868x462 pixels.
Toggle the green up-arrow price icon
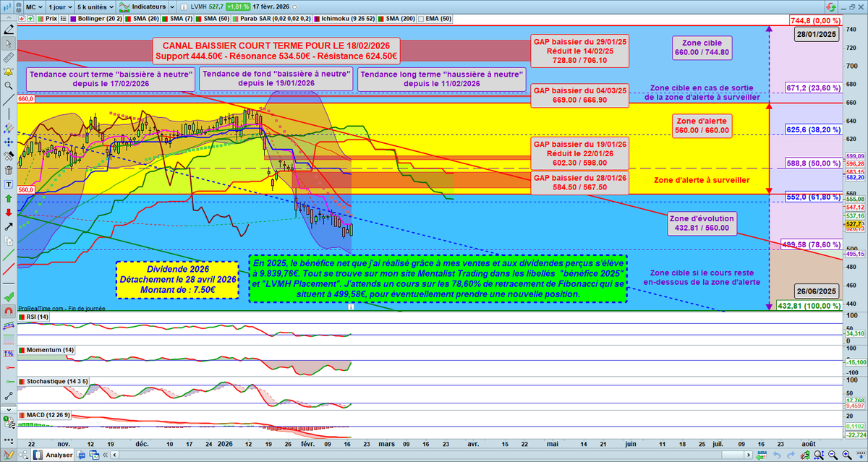click(x=30, y=18)
